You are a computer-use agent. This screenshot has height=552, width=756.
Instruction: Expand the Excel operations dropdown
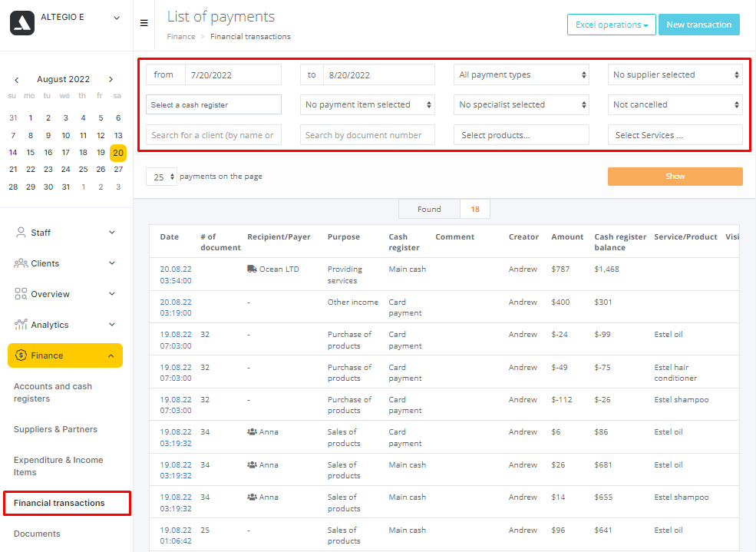(611, 25)
